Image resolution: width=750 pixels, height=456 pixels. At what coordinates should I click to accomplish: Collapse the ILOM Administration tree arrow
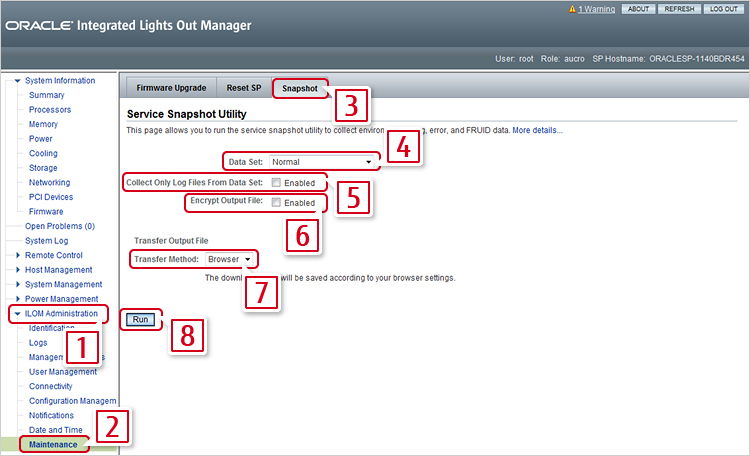(17, 313)
